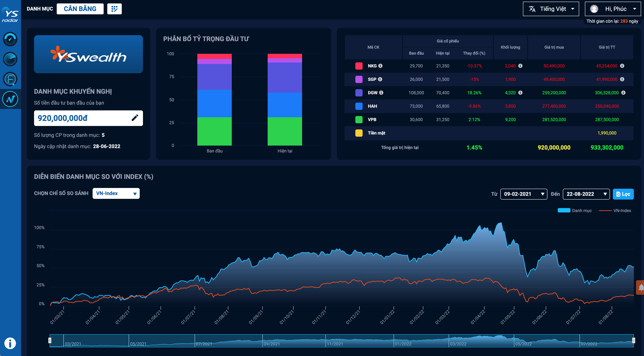Image resolution: width=644 pixels, height=356 pixels.
Task: Click the yellow Tiền mặt color swatch
Action: [x=359, y=133]
